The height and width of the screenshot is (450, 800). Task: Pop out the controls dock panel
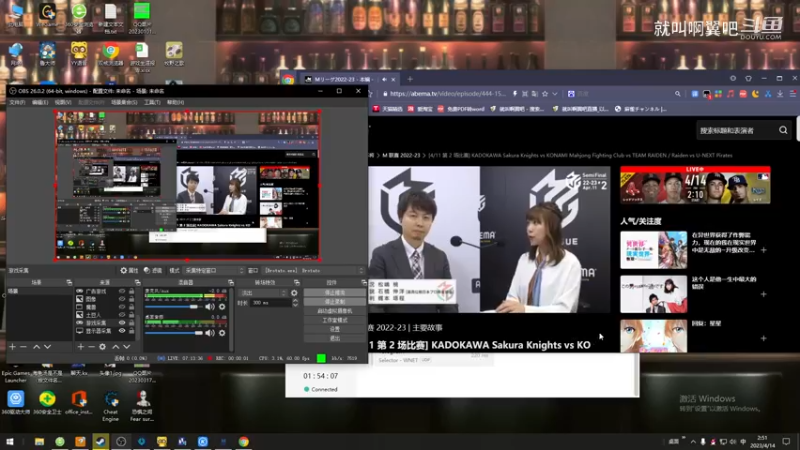coord(363,282)
